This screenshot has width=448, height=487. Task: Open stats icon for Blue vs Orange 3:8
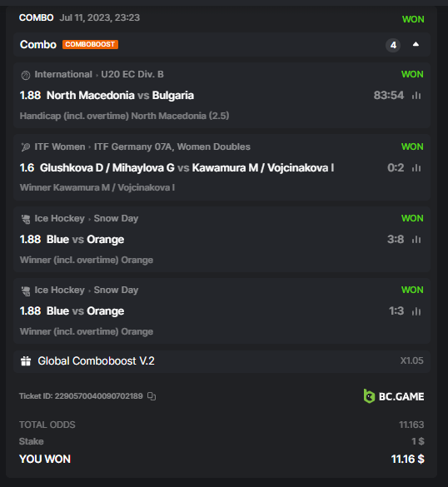click(416, 240)
